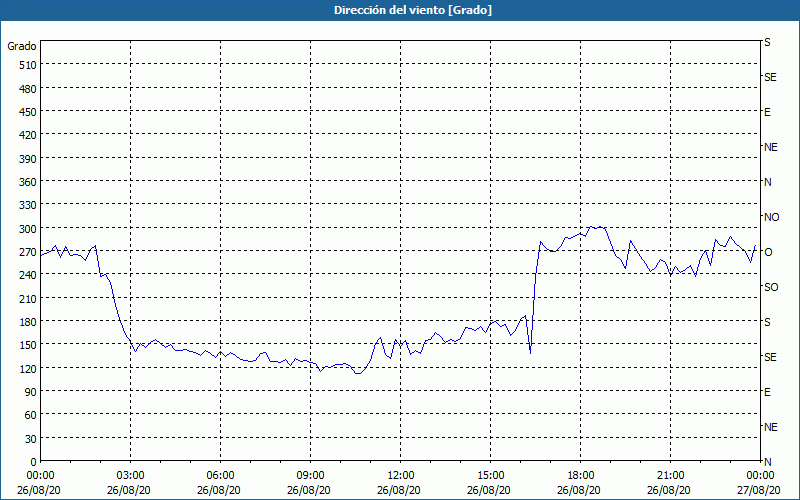Click the 26/08/20 date beneath 21:00
The height and width of the screenshot is (500, 800).
pyautogui.click(x=669, y=491)
